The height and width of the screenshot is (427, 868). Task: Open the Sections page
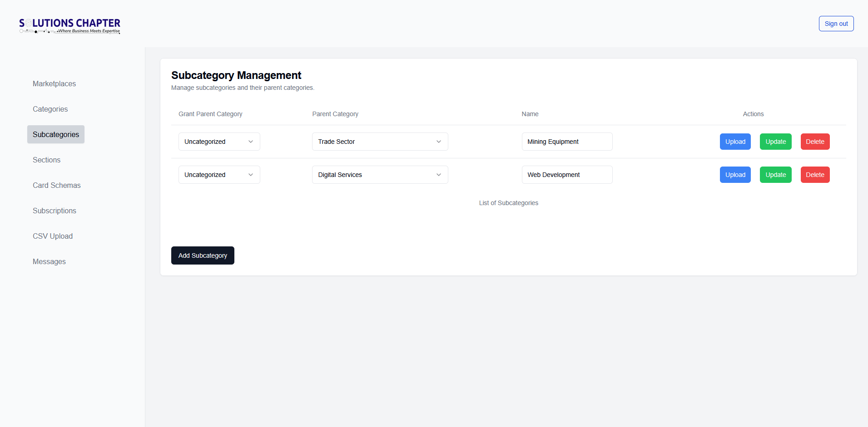(x=46, y=160)
